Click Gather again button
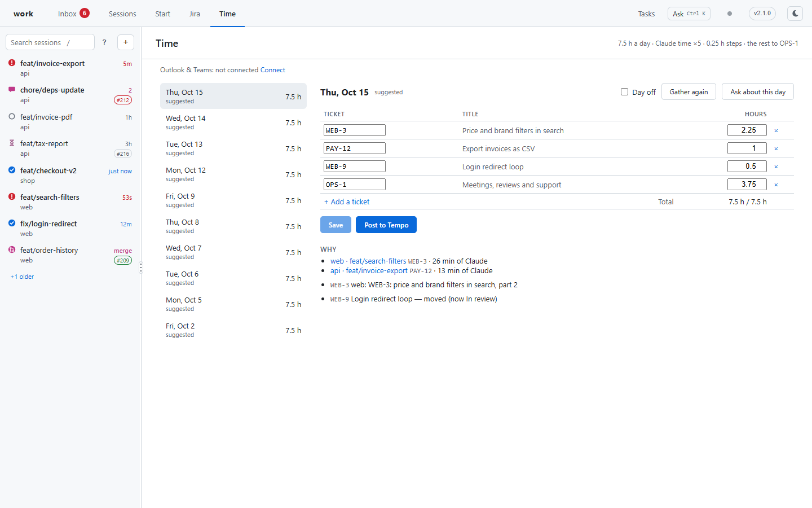Image resolution: width=812 pixels, height=508 pixels. pos(689,92)
